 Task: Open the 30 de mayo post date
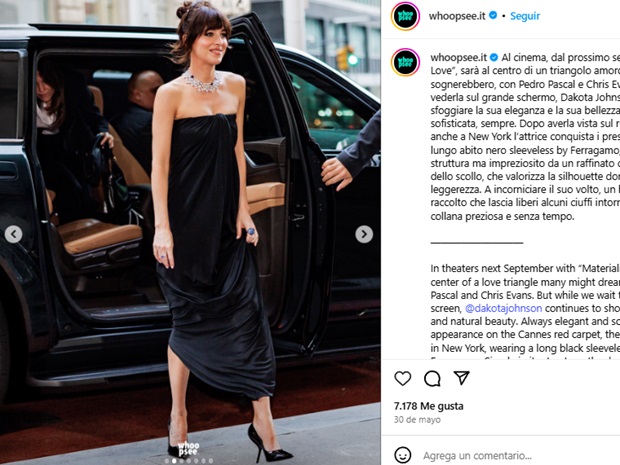(417, 420)
